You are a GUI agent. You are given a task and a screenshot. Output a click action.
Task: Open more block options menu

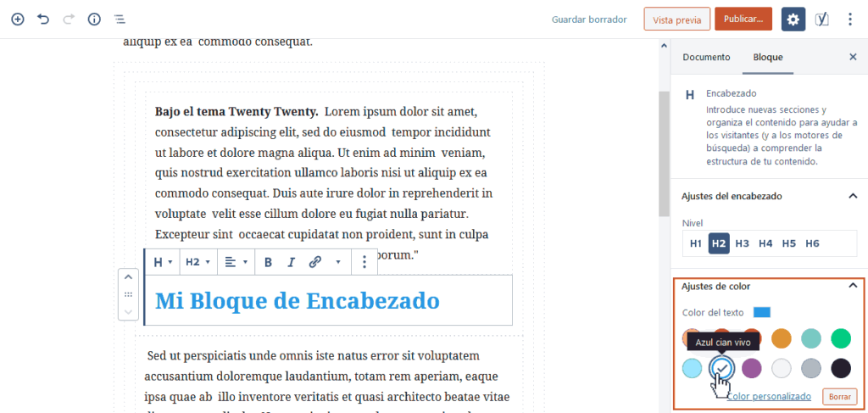tap(364, 262)
